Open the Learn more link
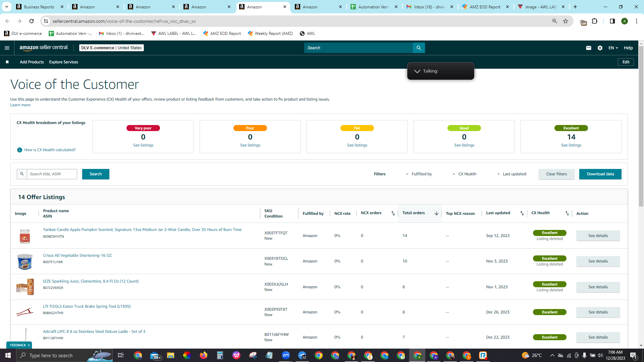Viewport: 644px width, 362px height. point(20,105)
